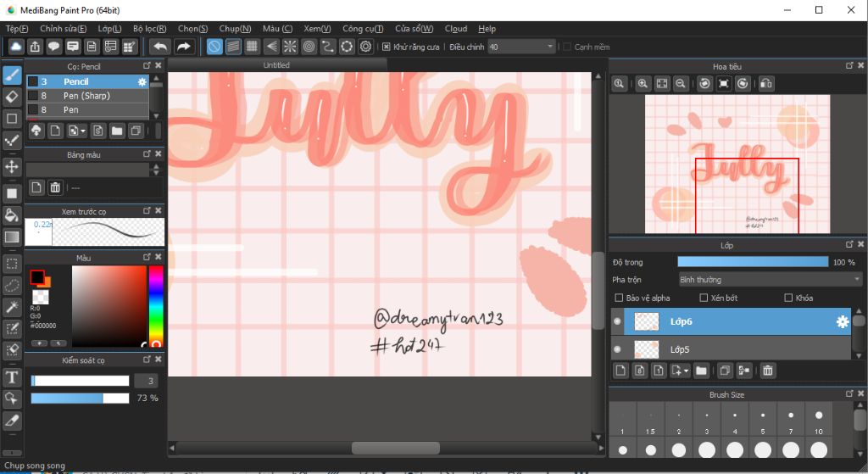This screenshot has height=474, width=868.
Task: Expand the add brush dropdown arrow
Action: (x=83, y=131)
